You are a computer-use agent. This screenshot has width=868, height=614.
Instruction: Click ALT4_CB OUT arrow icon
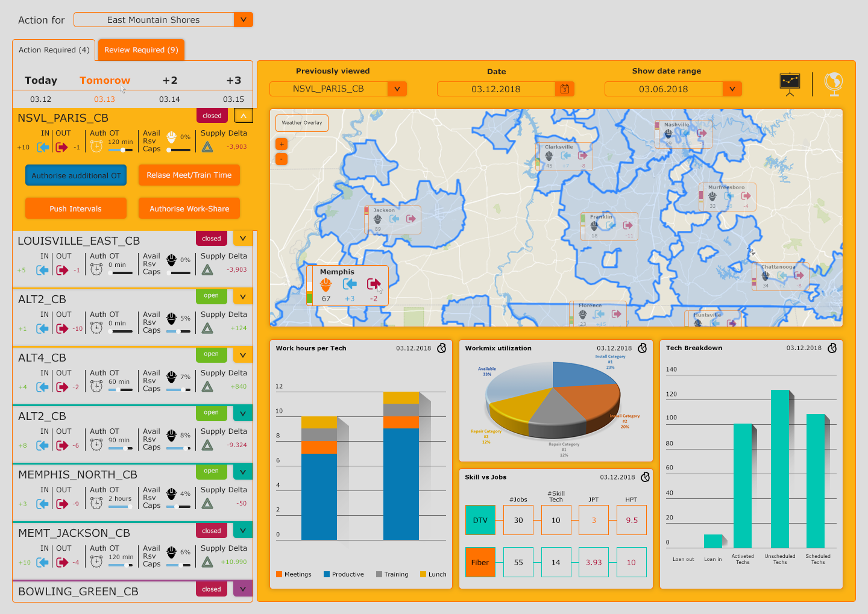[x=61, y=387]
